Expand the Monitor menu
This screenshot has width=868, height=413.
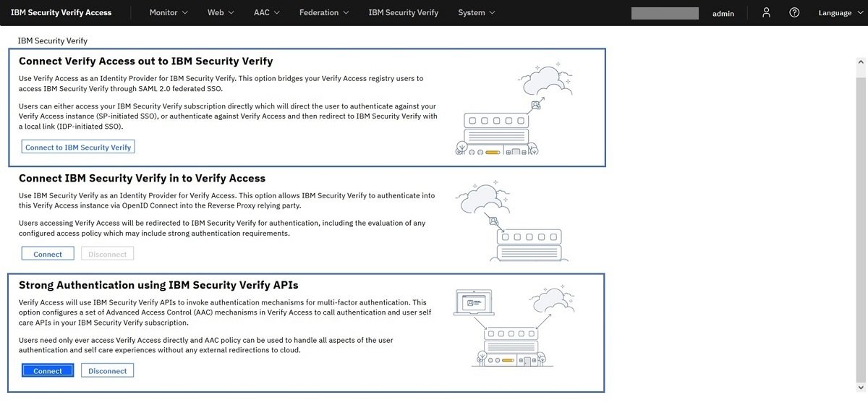(x=169, y=12)
